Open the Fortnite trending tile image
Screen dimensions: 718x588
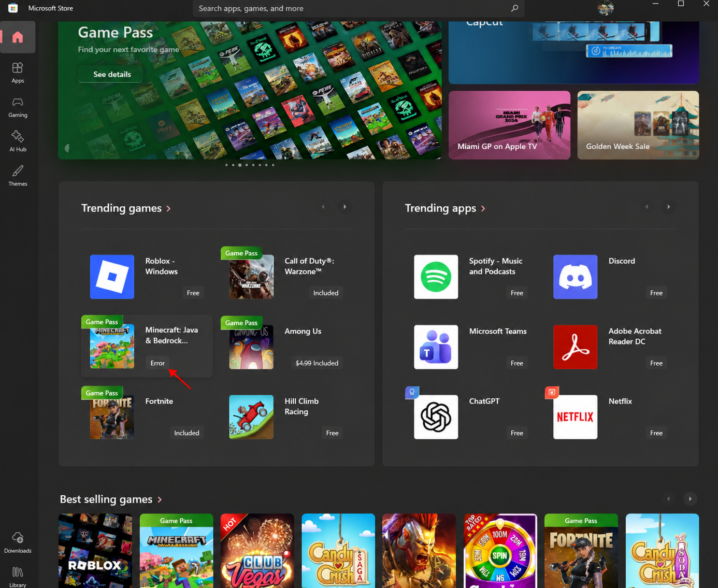112,417
